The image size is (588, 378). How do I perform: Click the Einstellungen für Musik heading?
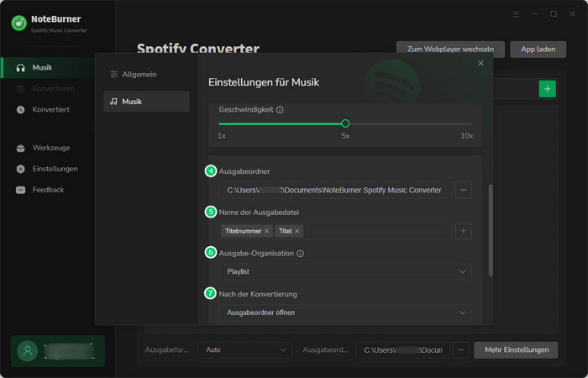(x=264, y=82)
